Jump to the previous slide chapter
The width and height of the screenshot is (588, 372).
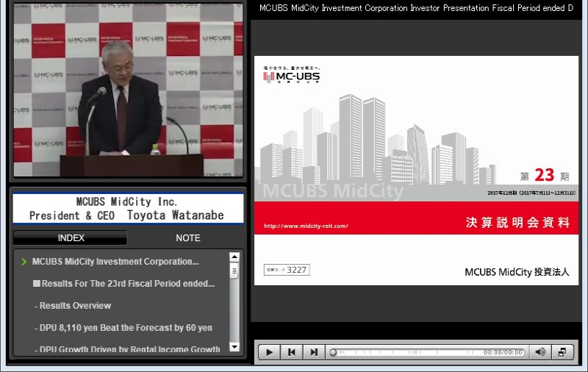click(292, 352)
